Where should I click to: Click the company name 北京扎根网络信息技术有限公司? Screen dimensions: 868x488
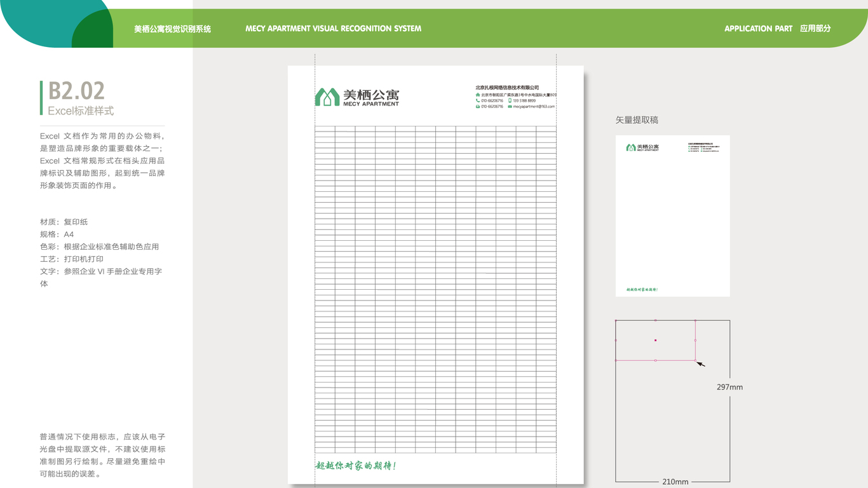pyautogui.click(x=507, y=88)
